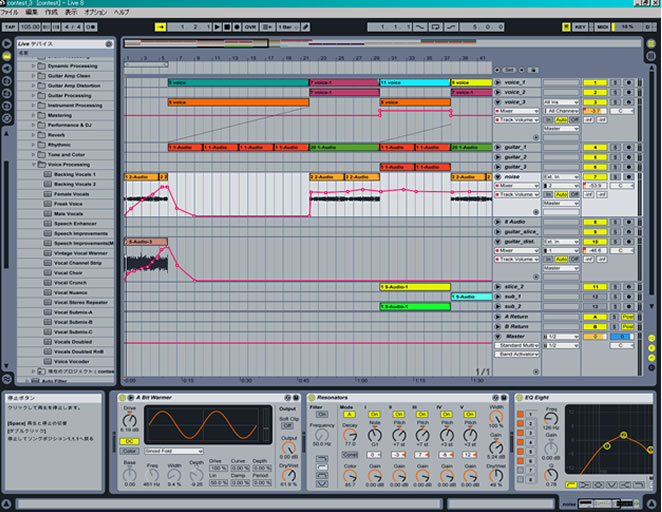Open the Sinoid Fold curve dropdown
Image resolution: width=662 pixels, height=512 pixels.
click(174, 451)
